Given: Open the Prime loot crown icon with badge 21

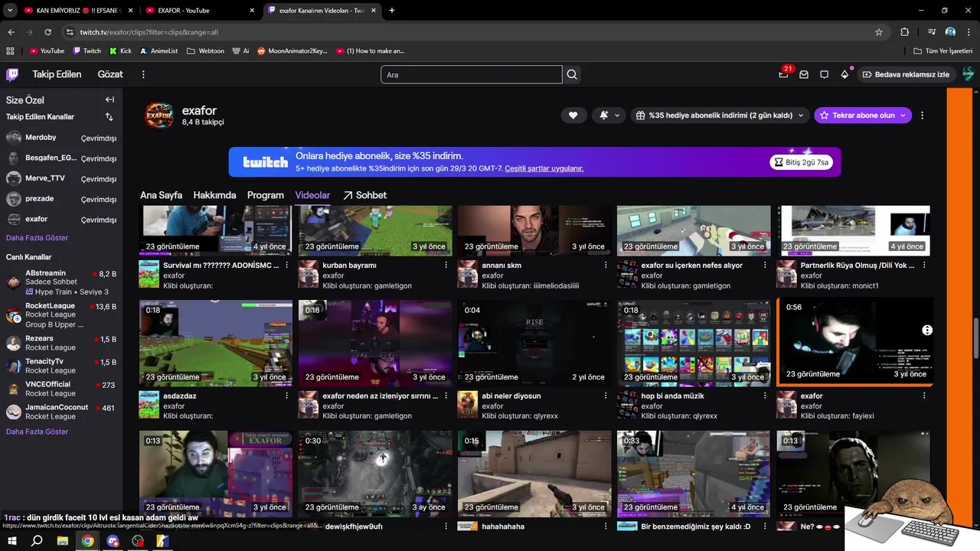Looking at the screenshot, I should tap(783, 74).
